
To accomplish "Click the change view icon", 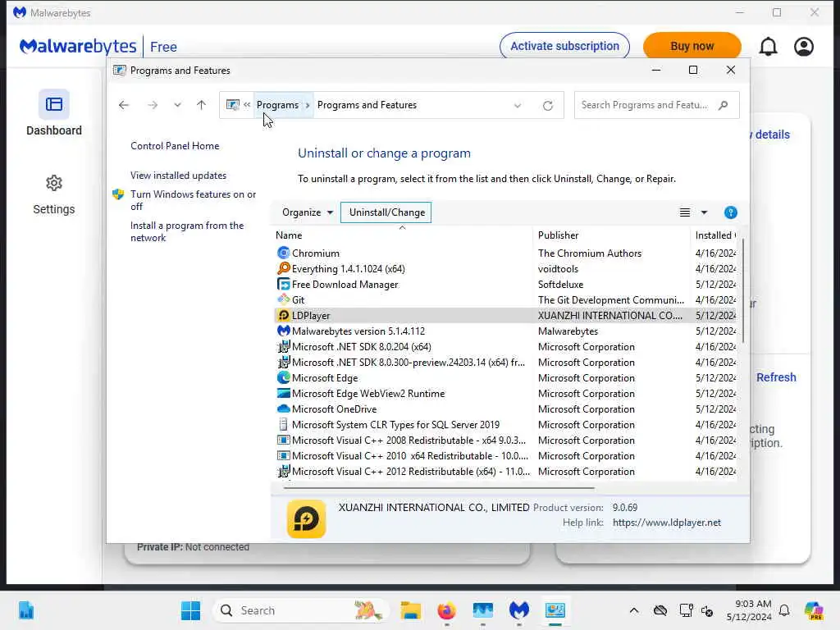I will pos(685,212).
